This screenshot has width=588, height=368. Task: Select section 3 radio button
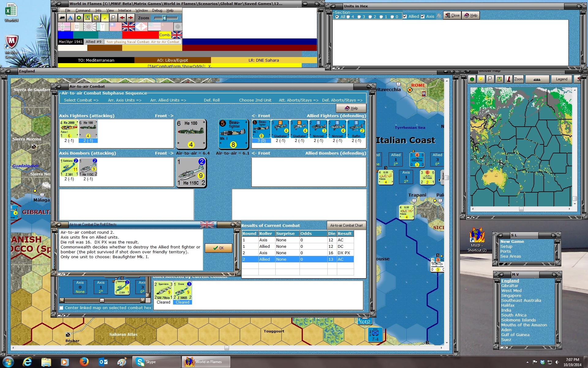tap(359, 17)
